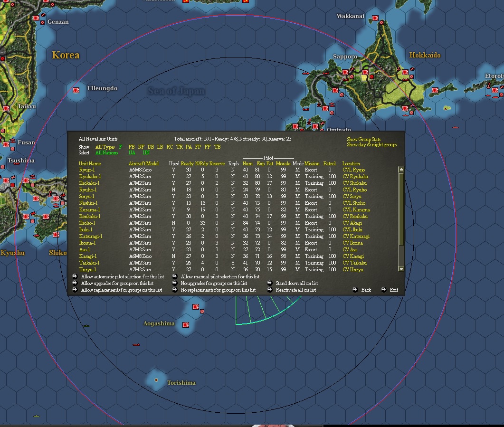Go to location CVL Kurama
Viewport: 504px width, 427px height.
tap(356, 209)
